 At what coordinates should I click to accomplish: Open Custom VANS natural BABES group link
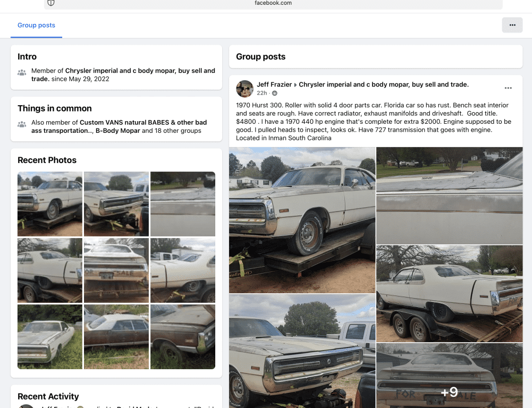point(143,123)
